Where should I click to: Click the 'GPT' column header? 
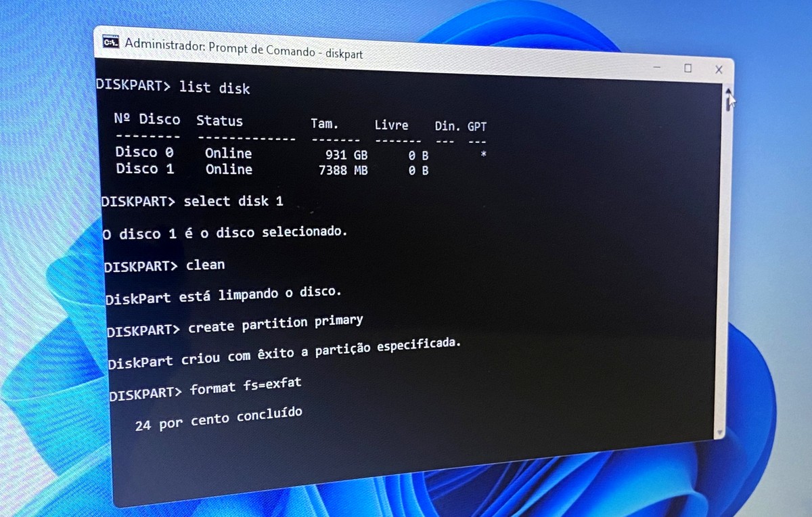[x=477, y=127]
